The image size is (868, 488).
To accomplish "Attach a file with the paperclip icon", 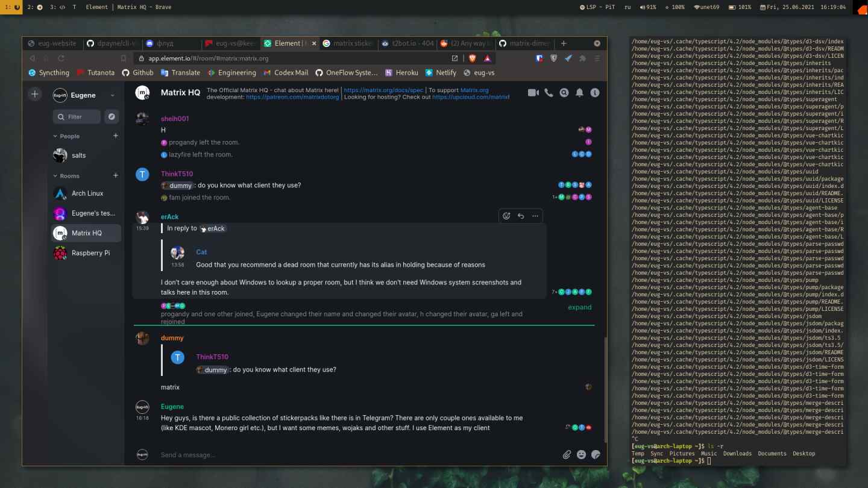I will [566, 454].
